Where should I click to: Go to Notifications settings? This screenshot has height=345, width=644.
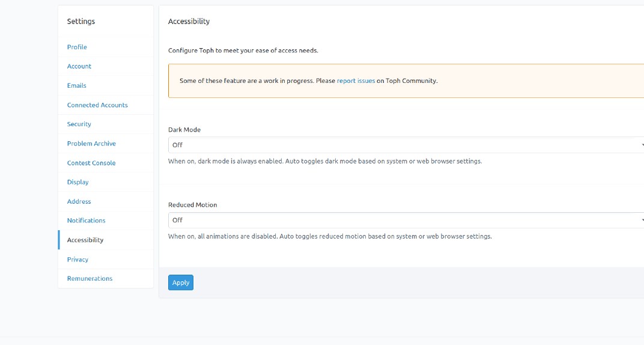click(x=87, y=221)
